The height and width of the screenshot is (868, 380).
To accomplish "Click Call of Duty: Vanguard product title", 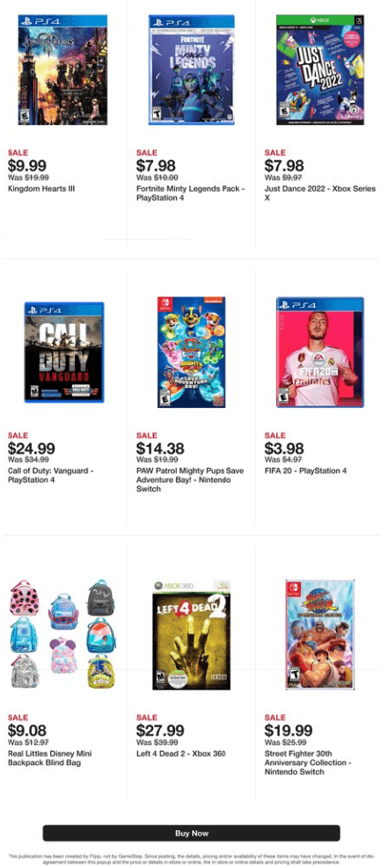I will click(51, 476).
